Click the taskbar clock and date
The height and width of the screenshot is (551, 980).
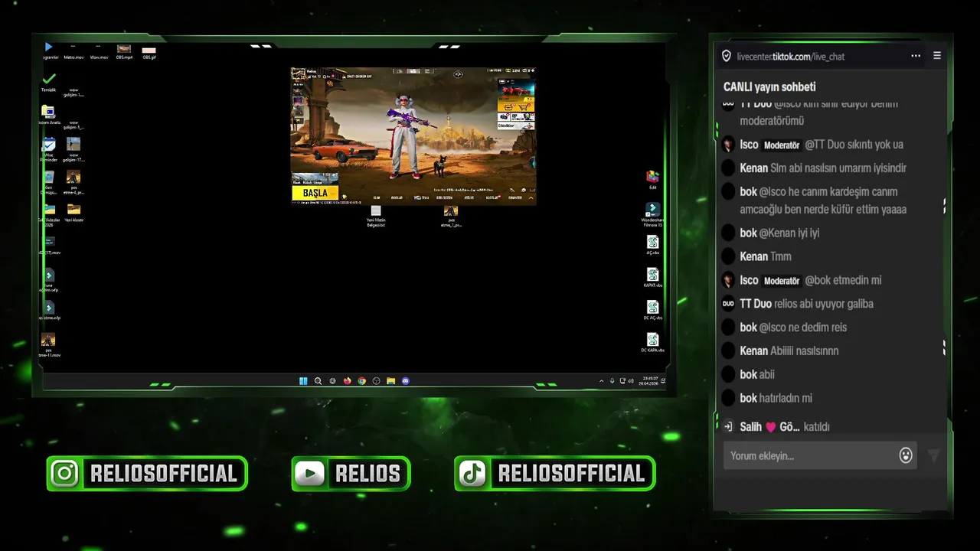[x=648, y=380]
